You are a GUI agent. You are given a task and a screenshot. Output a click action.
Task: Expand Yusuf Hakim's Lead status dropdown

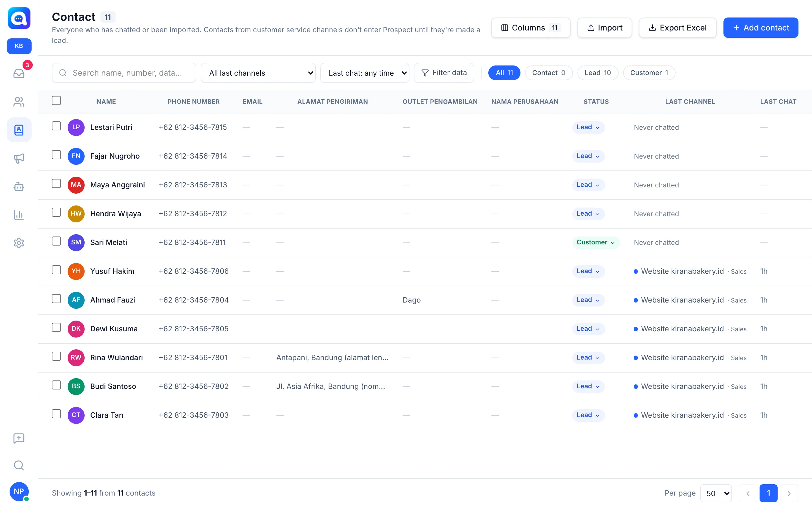tap(588, 271)
